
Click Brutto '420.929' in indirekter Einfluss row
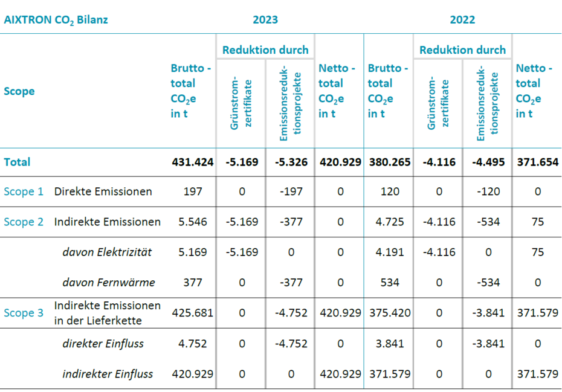[x=193, y=374]
